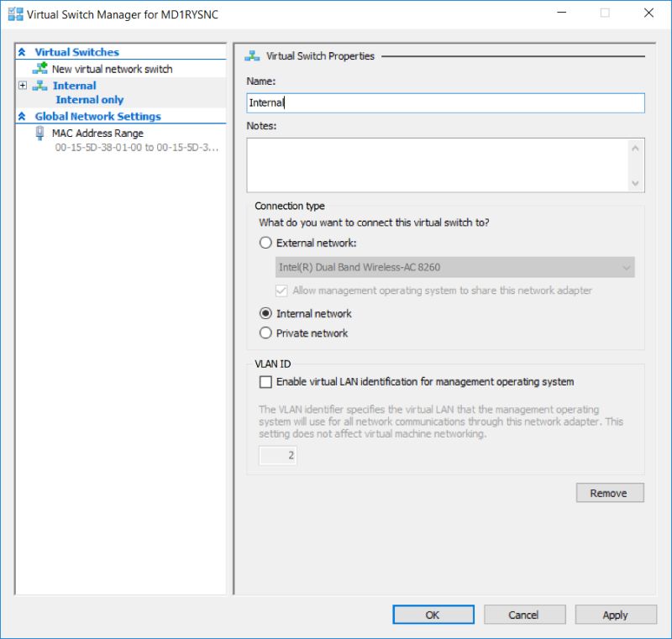Screen dimensions: 672x639
Task: Select the External network radio button
Action: [265, 243]
